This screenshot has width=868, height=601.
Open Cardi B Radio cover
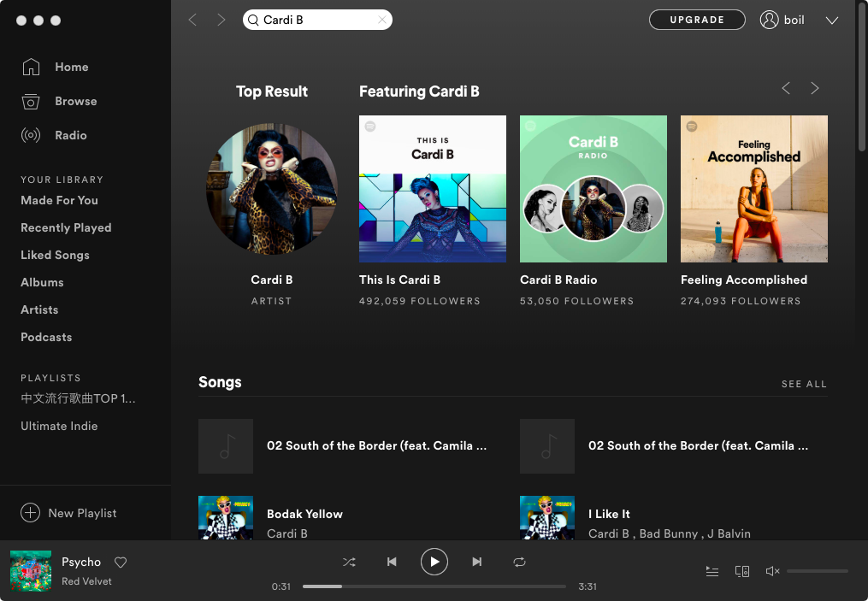click(x=593, y=189)
